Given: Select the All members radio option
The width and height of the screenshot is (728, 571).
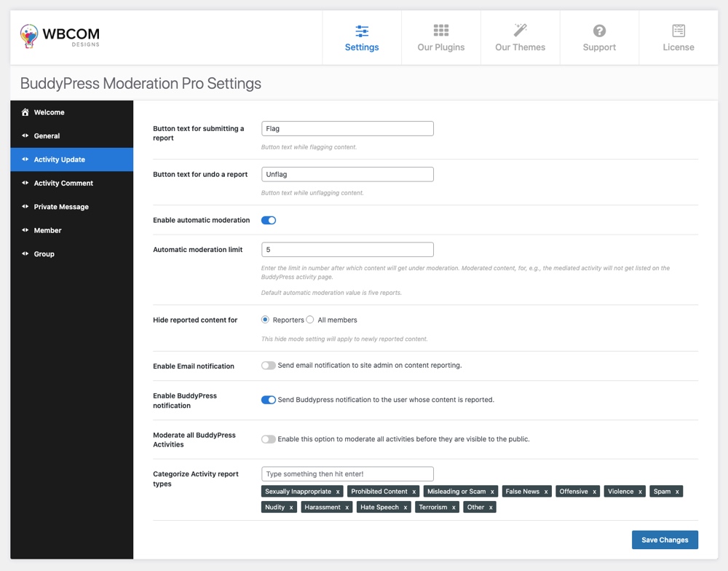Looking at the screenshot, I should click(x=310, y=320).
